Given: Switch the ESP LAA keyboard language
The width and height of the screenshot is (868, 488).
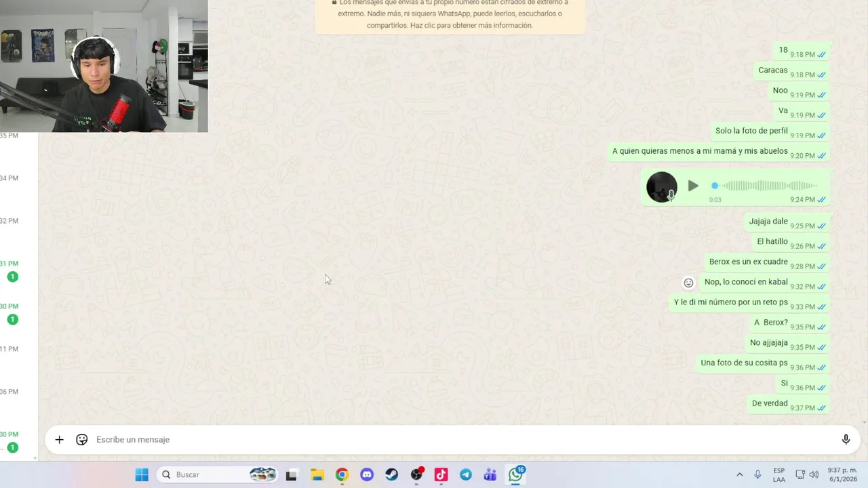Looking at the screenshot, I should [x=779, y=475].
